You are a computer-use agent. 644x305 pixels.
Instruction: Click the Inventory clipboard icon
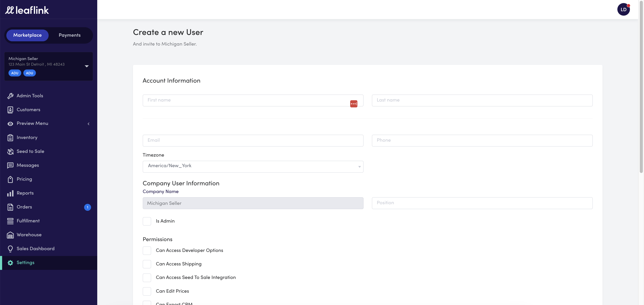(x=10, y=138)
